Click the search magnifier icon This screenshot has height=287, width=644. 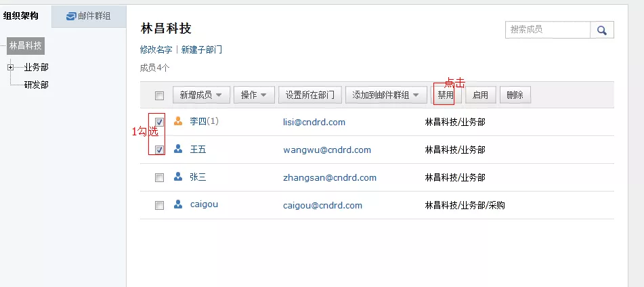[x=601, y=30]
